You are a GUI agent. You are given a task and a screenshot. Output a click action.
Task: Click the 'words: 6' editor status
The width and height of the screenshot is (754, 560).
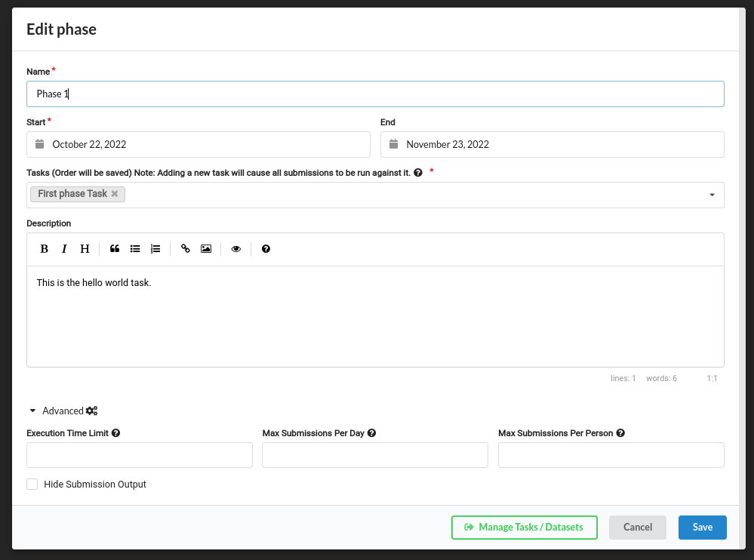pos(661,378)
